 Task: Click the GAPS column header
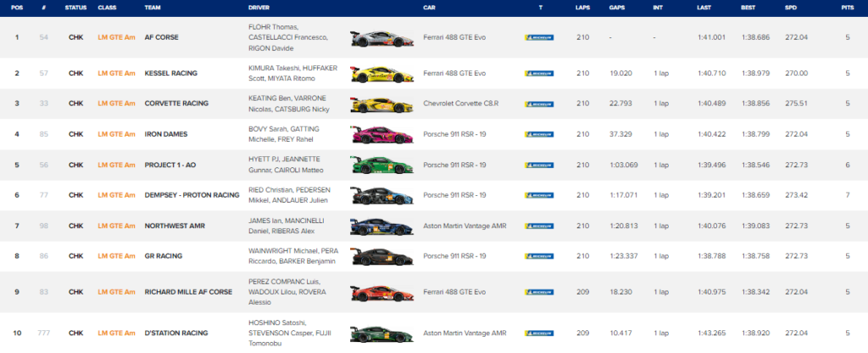tap(617, 8)
